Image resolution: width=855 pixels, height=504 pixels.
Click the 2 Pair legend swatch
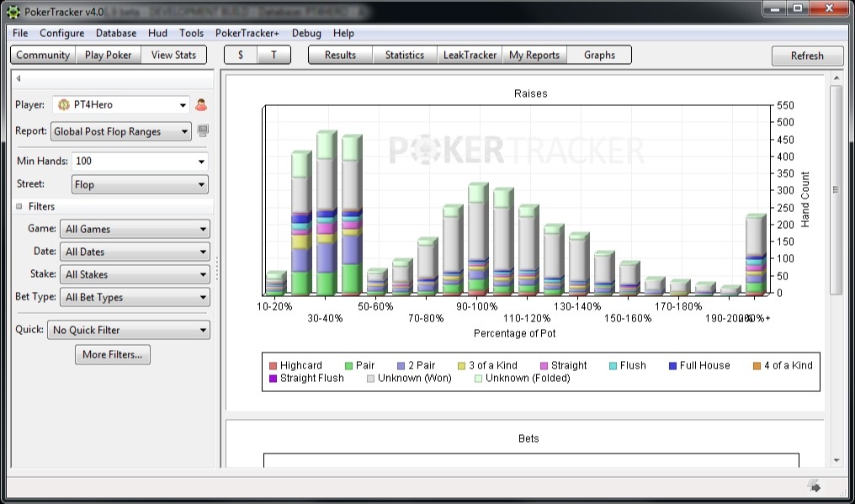tap(401, 365)
